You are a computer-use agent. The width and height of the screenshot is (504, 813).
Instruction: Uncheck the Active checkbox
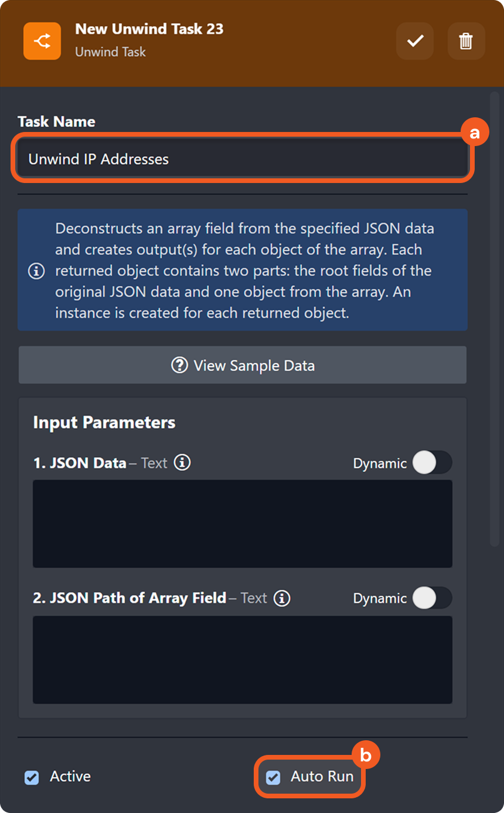click(31, 776)
